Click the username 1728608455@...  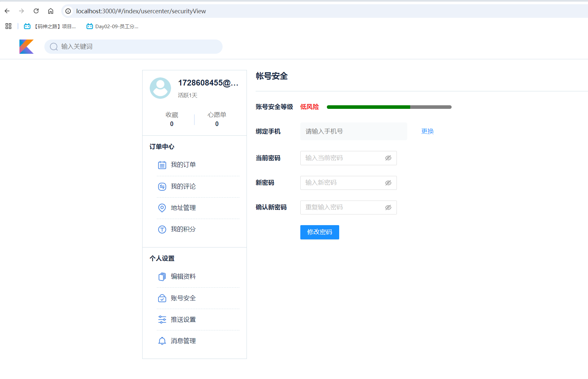208,83
